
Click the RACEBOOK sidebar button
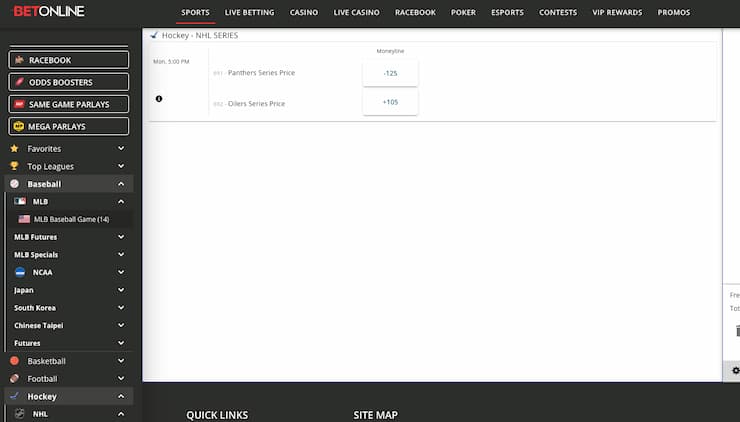tap(68, 60)
